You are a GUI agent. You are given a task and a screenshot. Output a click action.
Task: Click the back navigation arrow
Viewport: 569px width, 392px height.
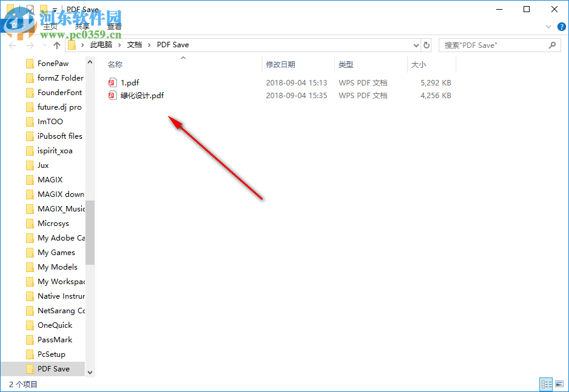pyautogui.click(x=12, y=44)
